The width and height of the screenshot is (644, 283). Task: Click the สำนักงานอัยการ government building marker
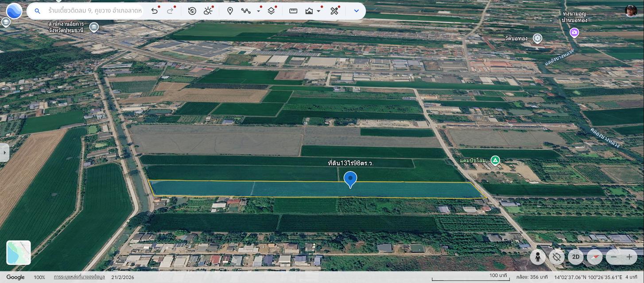tap(94, 27)
